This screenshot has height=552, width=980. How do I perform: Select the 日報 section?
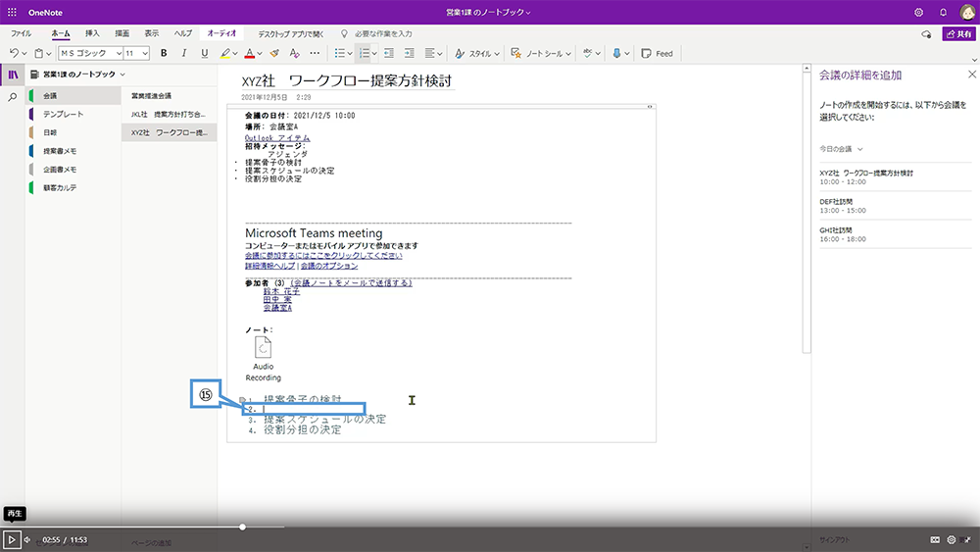pos(73,132)
